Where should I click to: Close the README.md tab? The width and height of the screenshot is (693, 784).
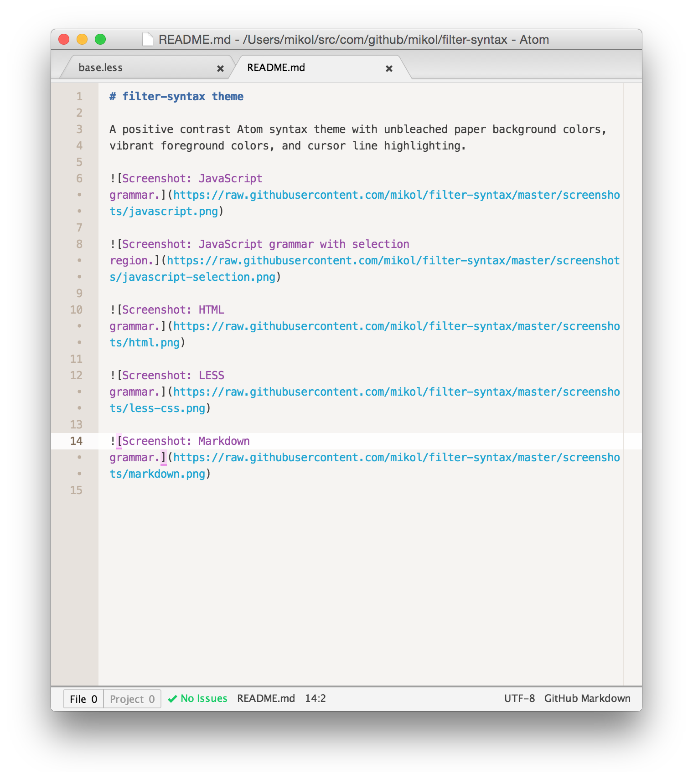(x=389, y=68)
